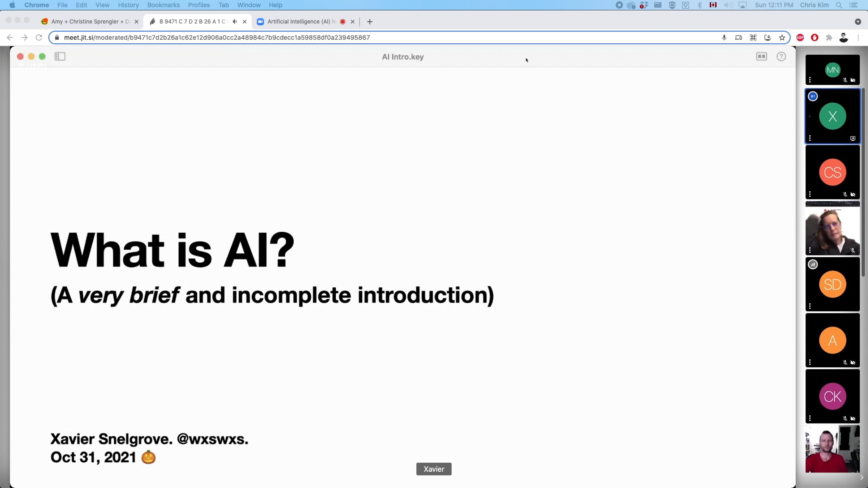Image resolution: width=868 pixels, height=488 pixels.
Task: Open a new Chrome tab
Action: tap(369, 22)
